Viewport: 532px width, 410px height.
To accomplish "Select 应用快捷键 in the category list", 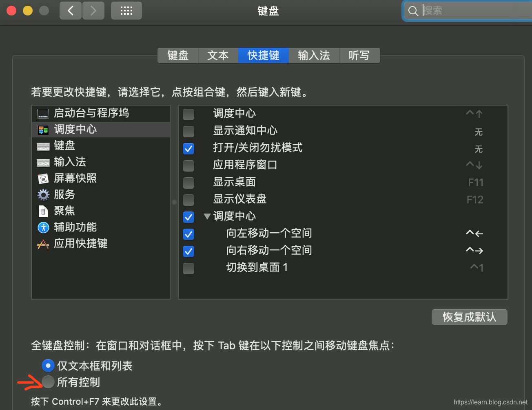I will 101,244.
